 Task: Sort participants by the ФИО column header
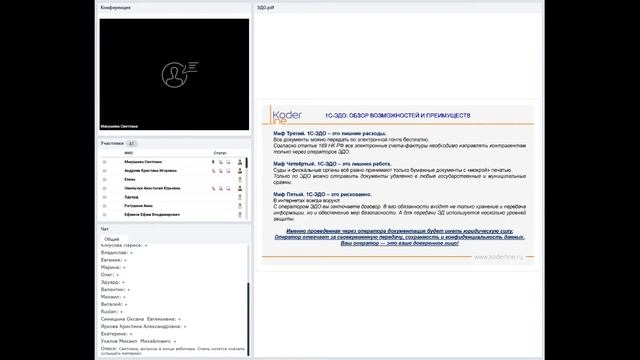pyautogui.click(x=129, y=153)
